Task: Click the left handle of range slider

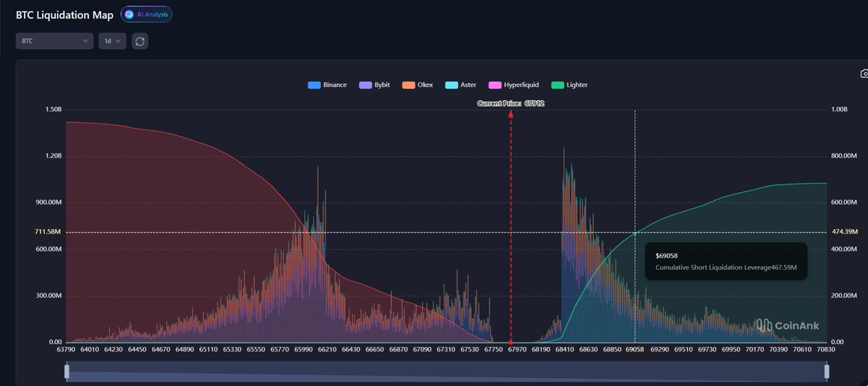Action: pos(67,372)
